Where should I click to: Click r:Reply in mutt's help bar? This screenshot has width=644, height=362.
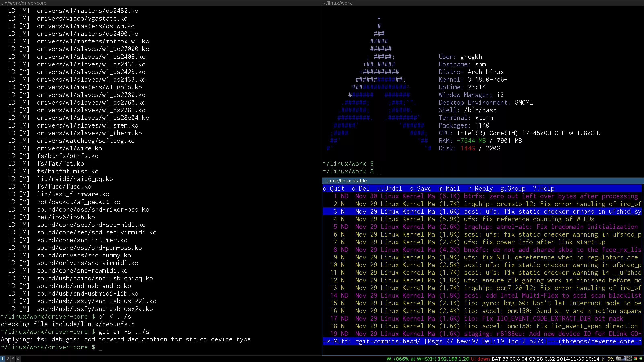[x=480, y=189]
